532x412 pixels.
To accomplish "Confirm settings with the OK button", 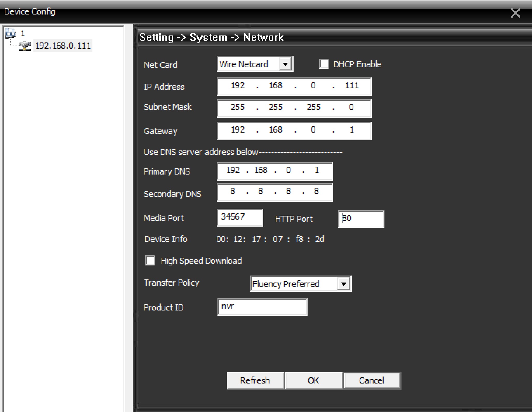I will click(x=313, y=380).
